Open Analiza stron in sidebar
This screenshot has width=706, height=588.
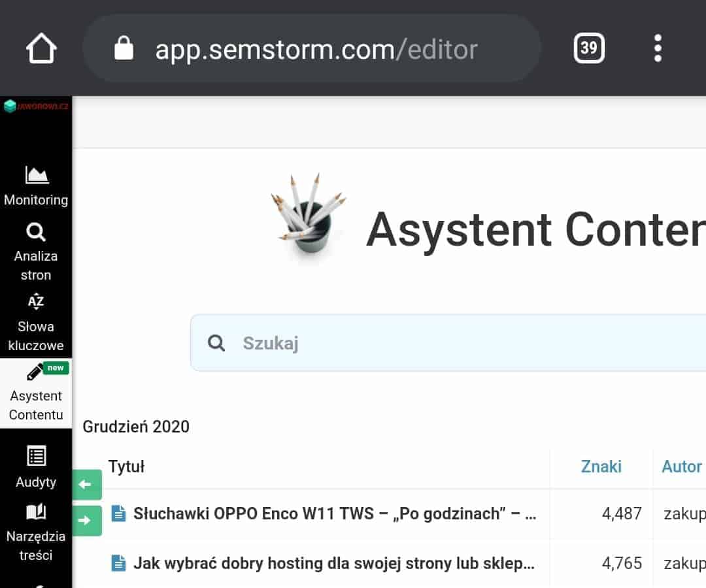click(36, 252)
